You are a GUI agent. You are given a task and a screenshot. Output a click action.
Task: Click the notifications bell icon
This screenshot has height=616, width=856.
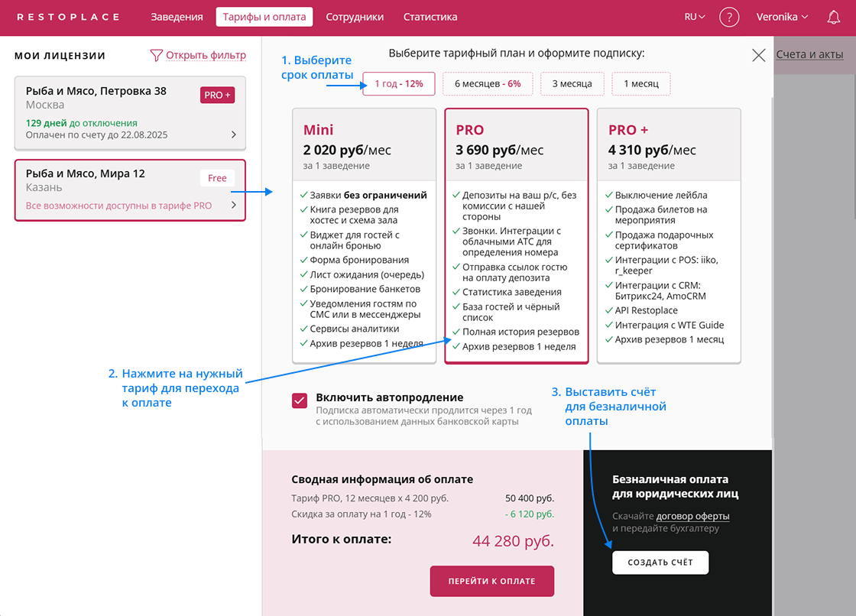[x=834, y=17]
